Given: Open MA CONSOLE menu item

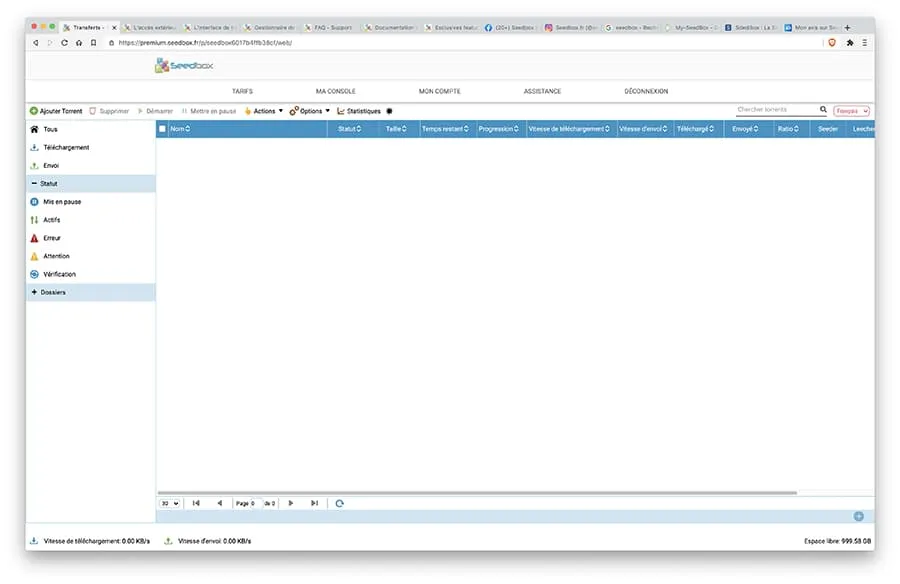Looking at the screenshot, I should click(335, 91).
